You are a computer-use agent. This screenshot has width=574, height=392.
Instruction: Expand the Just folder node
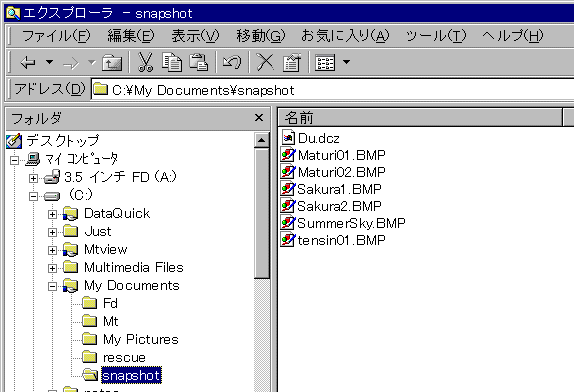[52, 232]
